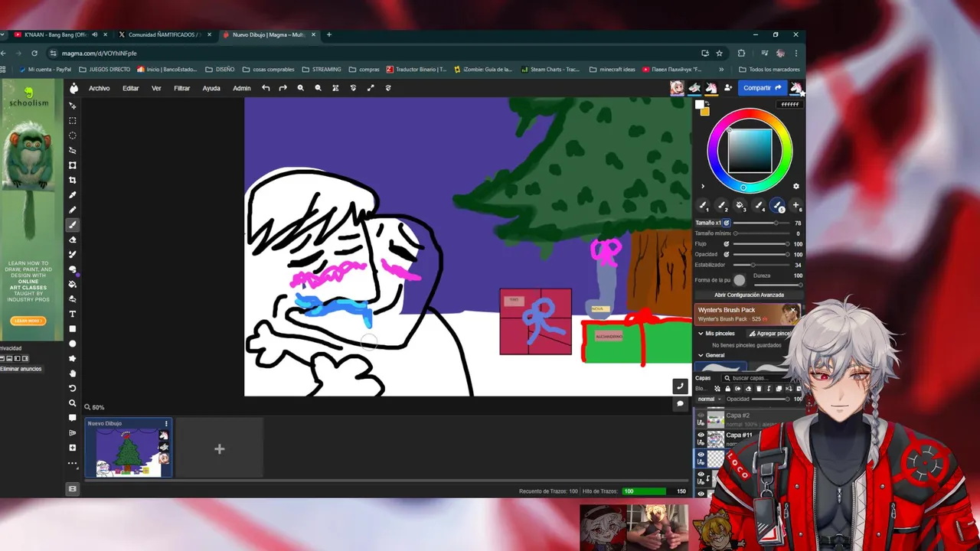This screenshot has width=980, height=551.
Task: Select the Rotate view tool
Action: coord(73,388)
